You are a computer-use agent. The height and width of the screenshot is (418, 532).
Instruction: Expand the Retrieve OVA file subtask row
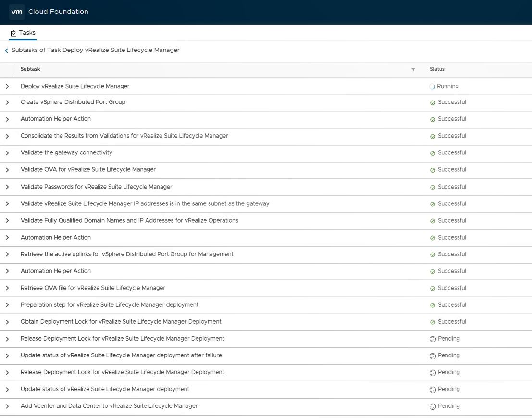[7, 288]
